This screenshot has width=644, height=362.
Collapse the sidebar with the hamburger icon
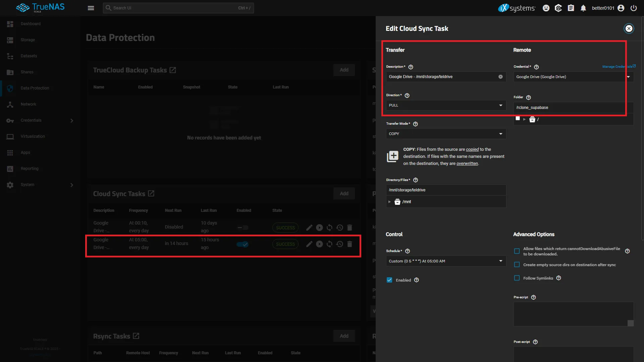(91, 8)
